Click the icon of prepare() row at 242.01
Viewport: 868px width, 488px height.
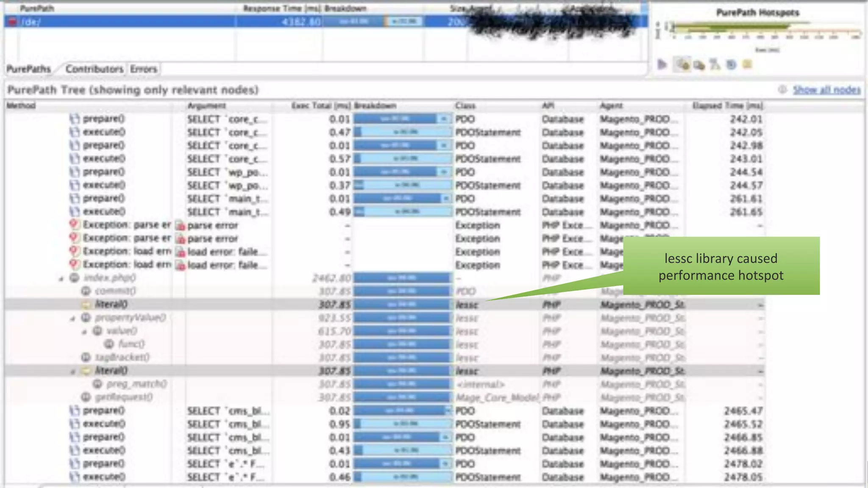(x=75, y=119)
